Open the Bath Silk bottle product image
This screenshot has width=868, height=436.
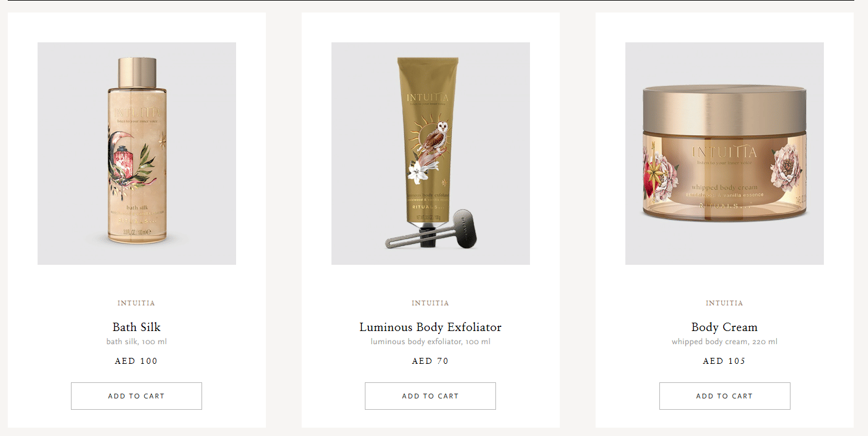(137, 153)
